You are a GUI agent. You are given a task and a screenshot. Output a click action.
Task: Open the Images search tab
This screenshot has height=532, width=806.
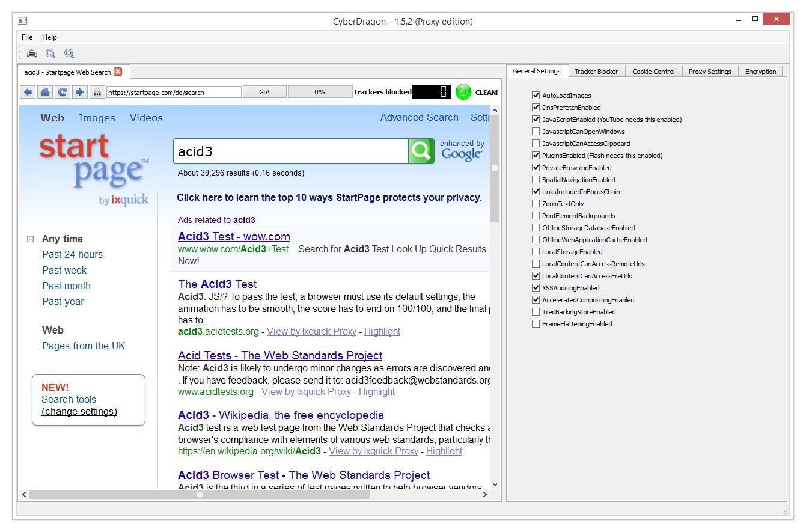point(97,118)
